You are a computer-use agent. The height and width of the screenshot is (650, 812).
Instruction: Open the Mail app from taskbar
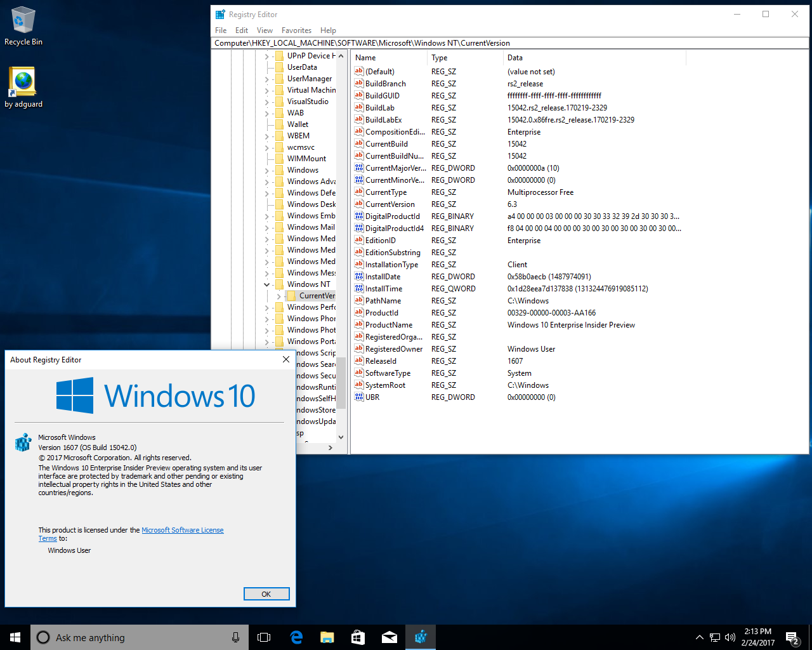coord(390,637)
